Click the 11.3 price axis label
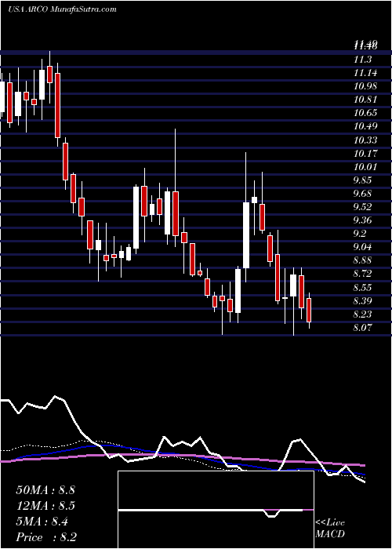392x549 pixels. (x=362, y=60)
